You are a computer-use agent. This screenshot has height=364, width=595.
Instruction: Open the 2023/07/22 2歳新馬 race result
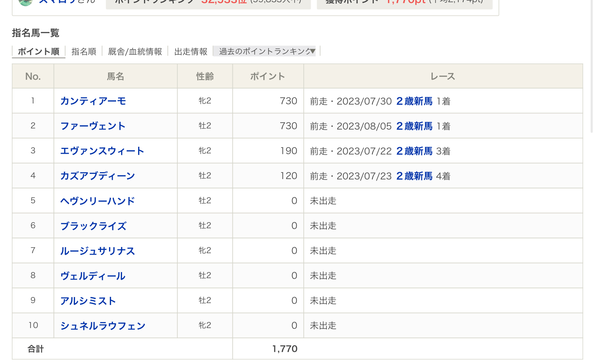point(414,151)
